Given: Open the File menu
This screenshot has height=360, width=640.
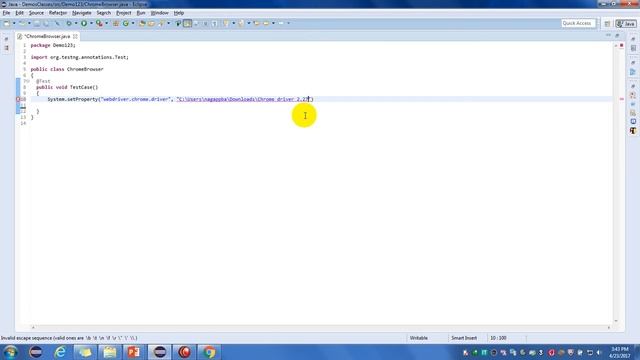Looking at the screenshot, I should 6,13.
